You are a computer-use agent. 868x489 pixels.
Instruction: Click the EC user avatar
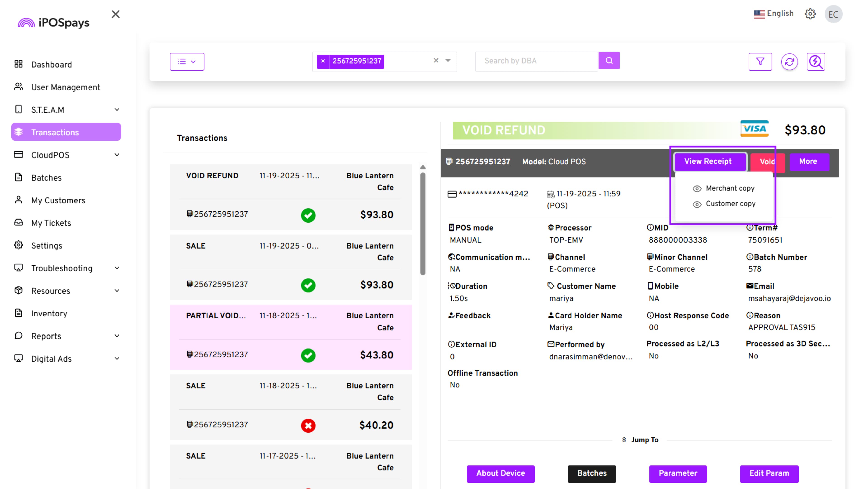[x=833, y=14]
